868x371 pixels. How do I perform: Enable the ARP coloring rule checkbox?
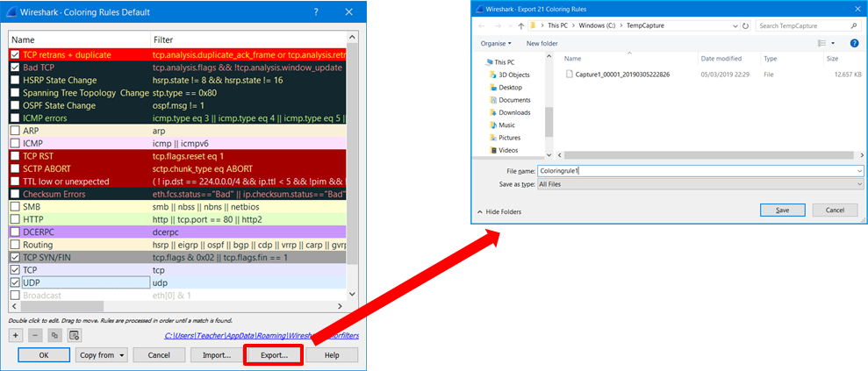(16, 131)
